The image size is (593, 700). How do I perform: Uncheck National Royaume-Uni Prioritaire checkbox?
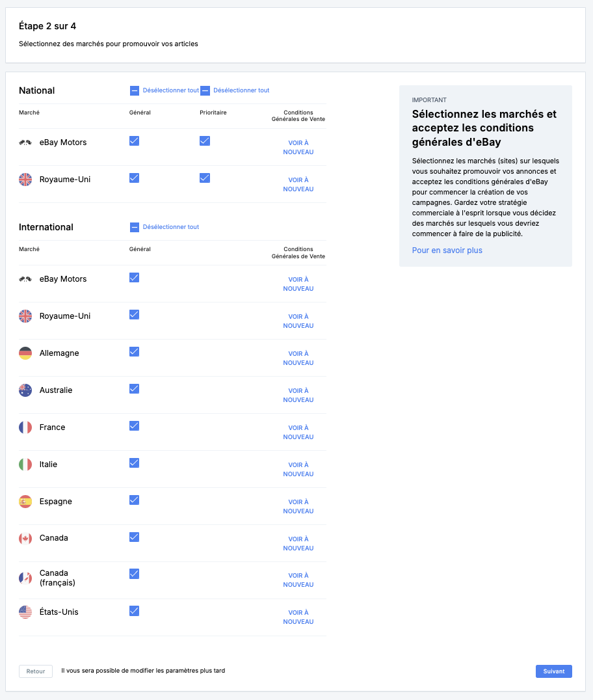click(x=205, y=178)
